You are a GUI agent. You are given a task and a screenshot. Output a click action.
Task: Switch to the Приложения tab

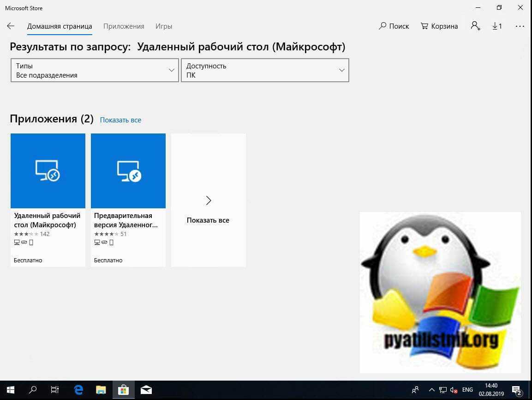point(124,26)
